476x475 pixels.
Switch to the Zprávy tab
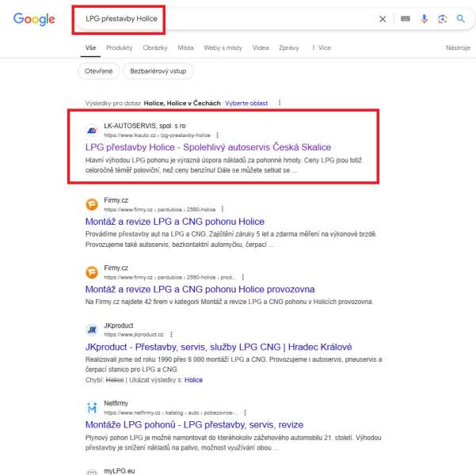pyautogui.click(x=289, y=47)
